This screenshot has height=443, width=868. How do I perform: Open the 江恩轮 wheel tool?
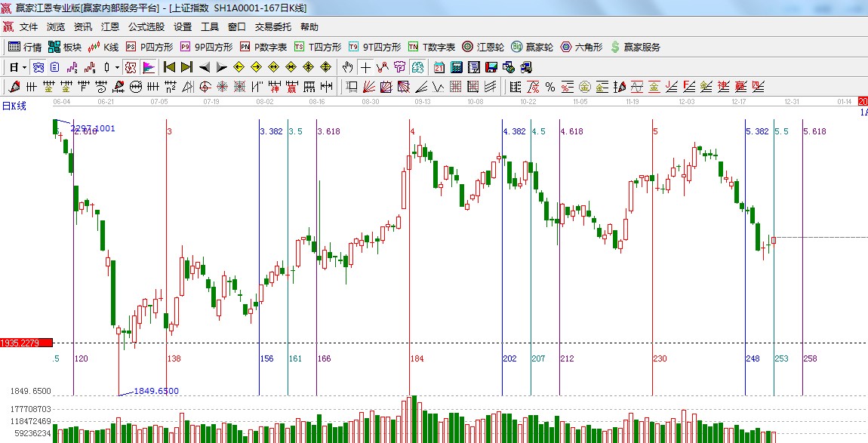(x=483, y=47)
